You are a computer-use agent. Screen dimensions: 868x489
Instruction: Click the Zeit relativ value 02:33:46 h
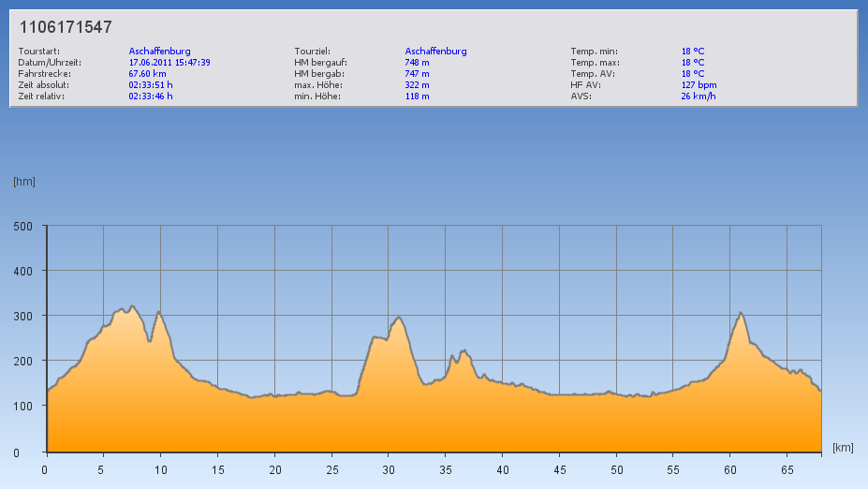tap(151, 96)
